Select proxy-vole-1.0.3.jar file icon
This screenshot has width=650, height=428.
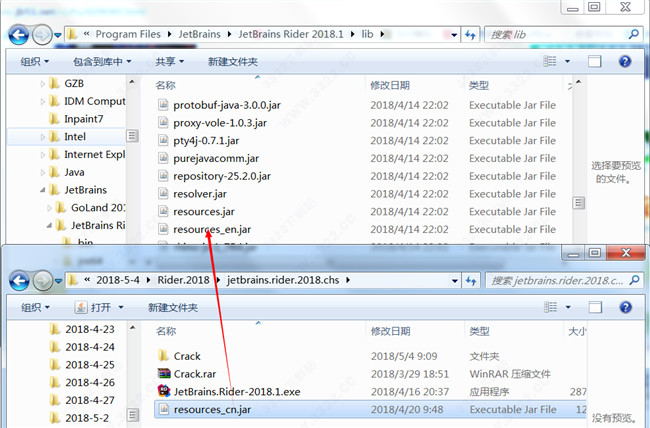(x=163, y=122)
